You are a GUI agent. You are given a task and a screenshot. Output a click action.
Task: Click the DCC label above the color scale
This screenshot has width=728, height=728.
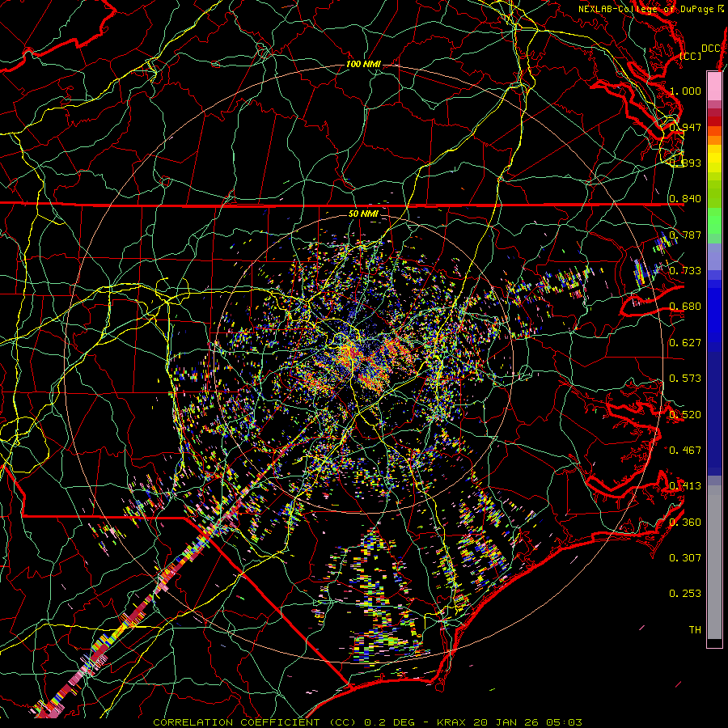711,49
